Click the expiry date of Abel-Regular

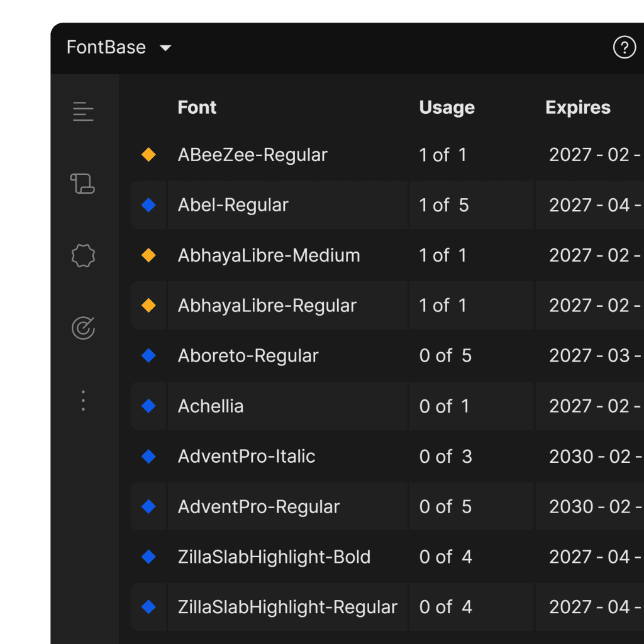pyautogui.click(x=596, y=206)
